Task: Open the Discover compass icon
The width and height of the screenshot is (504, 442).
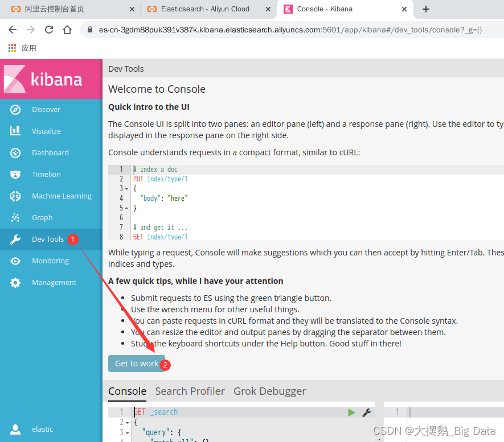Action: (15, 110)
